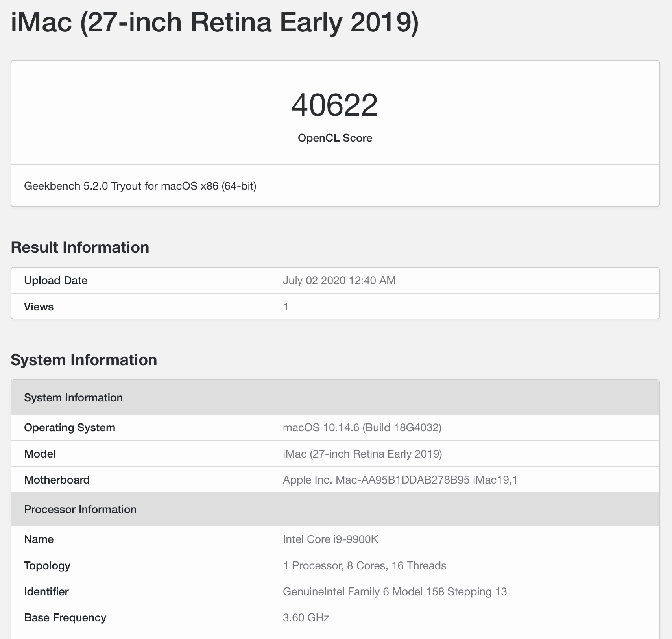Screen dimensions: 672x639
Task: Click the "Operating System" row label
Action: point(70,428)
